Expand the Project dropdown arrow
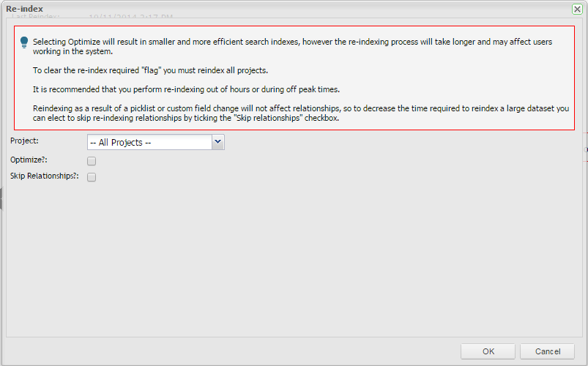 coord(218,142)
